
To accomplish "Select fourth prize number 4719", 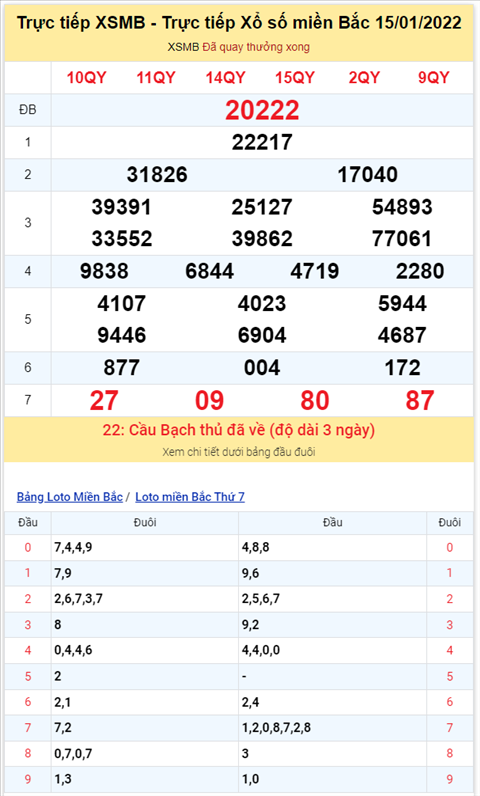I will point(315,271).
